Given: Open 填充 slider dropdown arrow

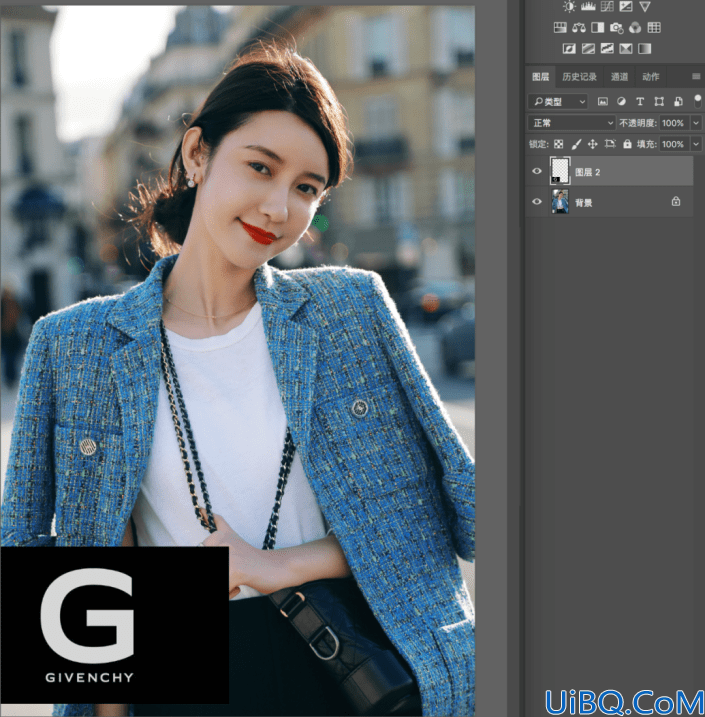Looking at the screenshot, I should click(x=696, y=144).
